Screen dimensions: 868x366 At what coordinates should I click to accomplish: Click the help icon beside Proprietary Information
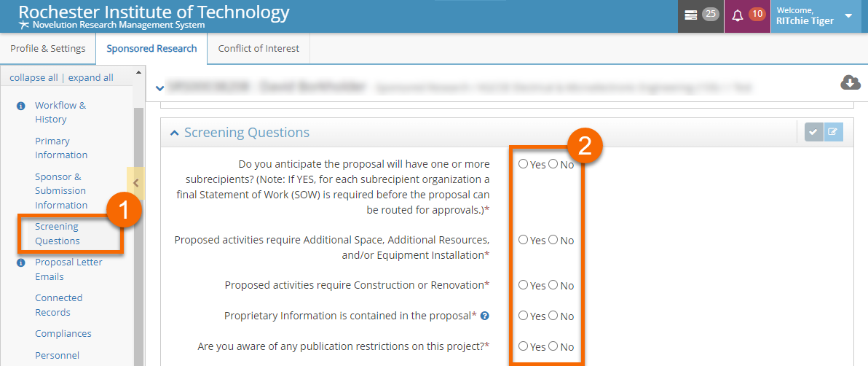coord(484,316)
